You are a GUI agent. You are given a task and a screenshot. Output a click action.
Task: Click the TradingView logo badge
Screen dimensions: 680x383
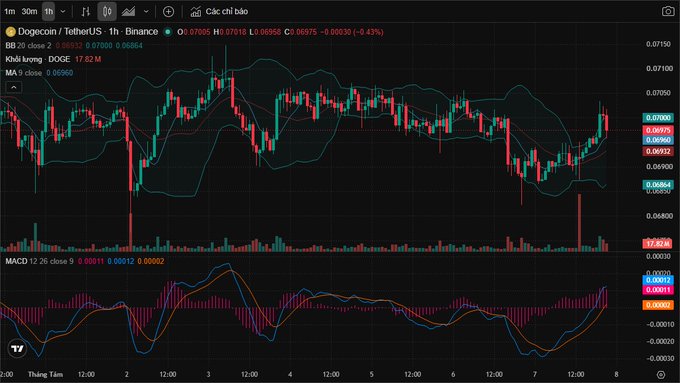pyautogui.click(x=17, y=348)
